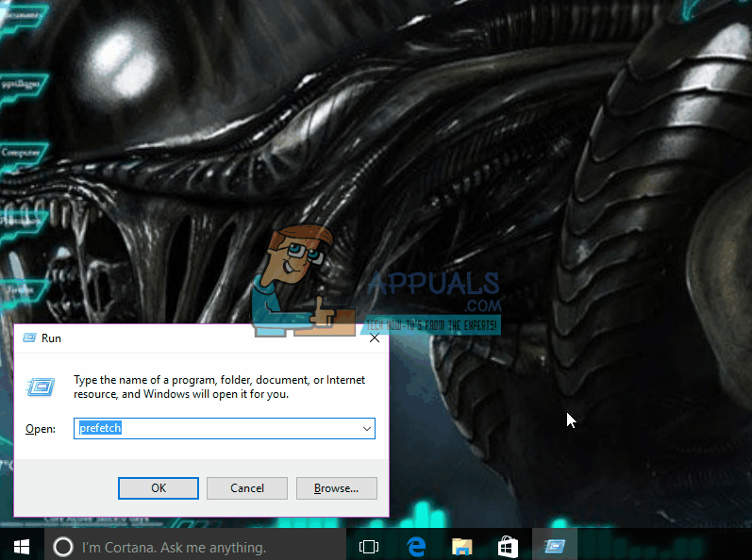Screen dimensions: 752x560
Task: Select the Run app taskbar button
Action: coord(555,546)
